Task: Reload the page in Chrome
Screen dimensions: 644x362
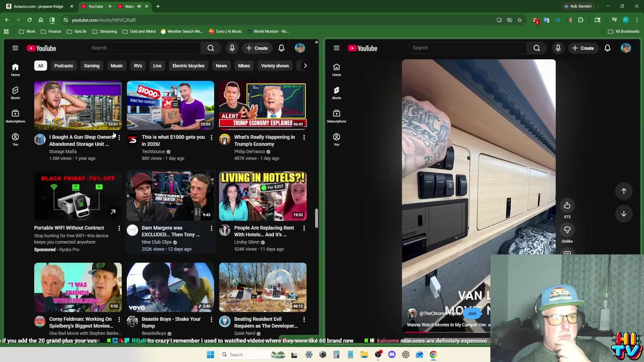Action: pos(29,20)
